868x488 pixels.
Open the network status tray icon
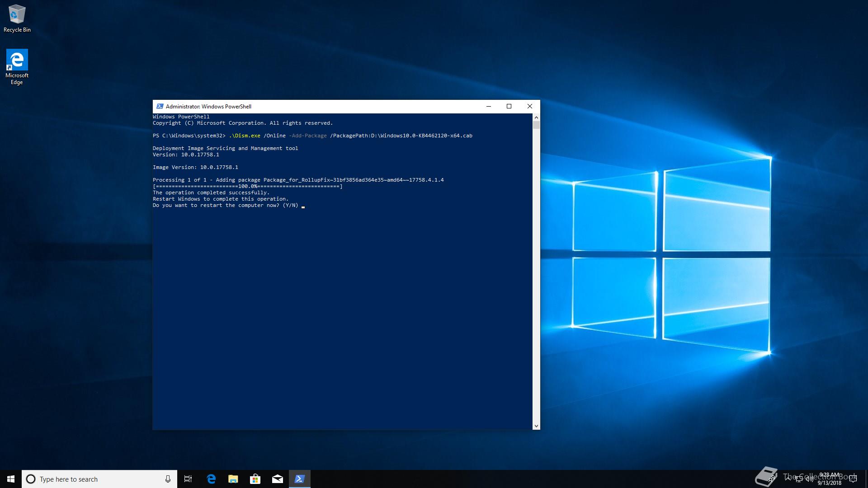coord(799,479)
